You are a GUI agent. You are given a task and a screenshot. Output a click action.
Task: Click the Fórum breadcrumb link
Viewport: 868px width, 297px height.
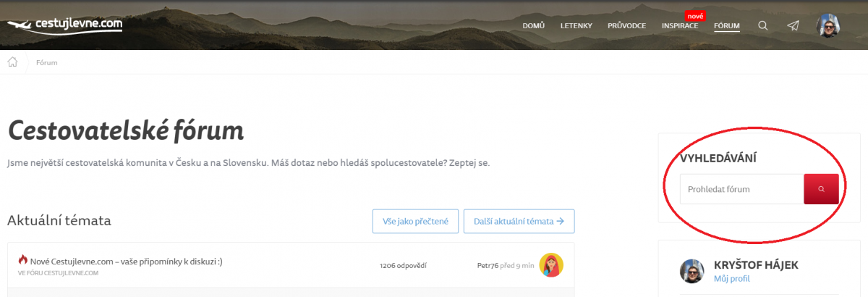click(x=46, y=63)
